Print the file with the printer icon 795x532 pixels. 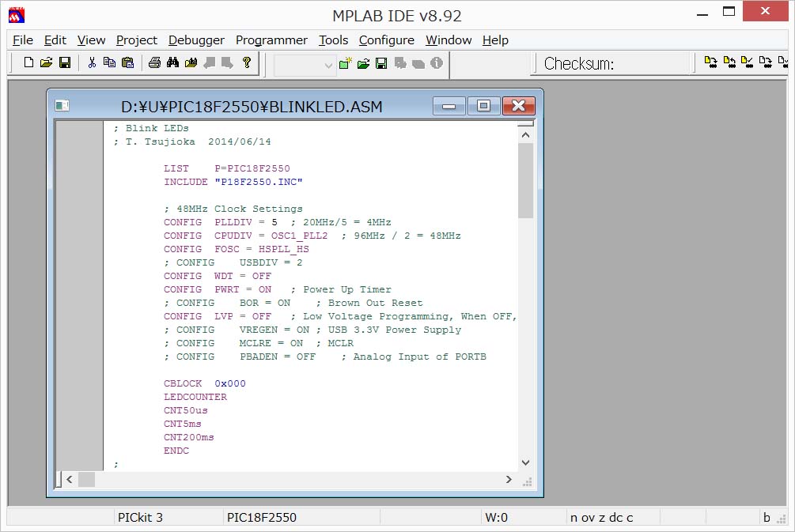[x=154, y=62]
